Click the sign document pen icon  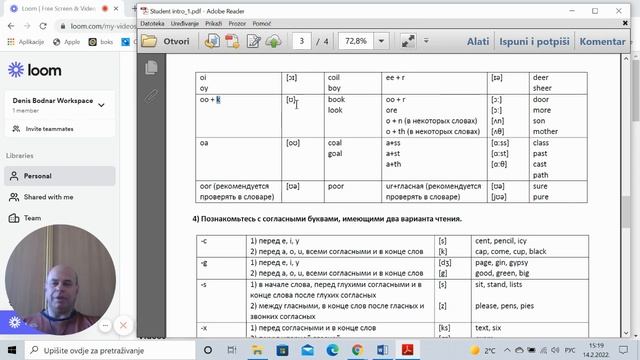tap(253, 41)
